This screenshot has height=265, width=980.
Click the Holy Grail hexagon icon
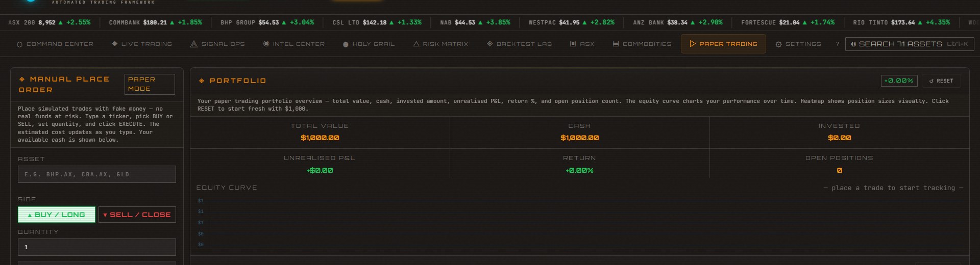pyautogui.click(x=346, y=44)
